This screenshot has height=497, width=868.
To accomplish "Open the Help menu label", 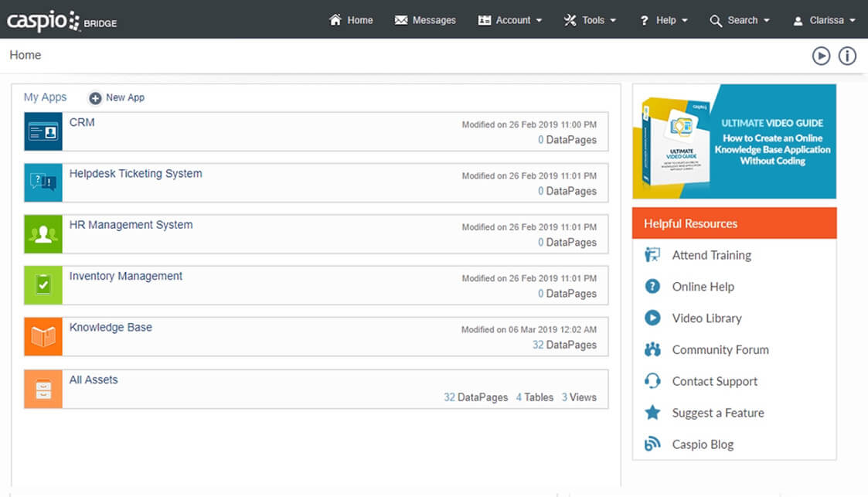I will click(x=666, y=20).
